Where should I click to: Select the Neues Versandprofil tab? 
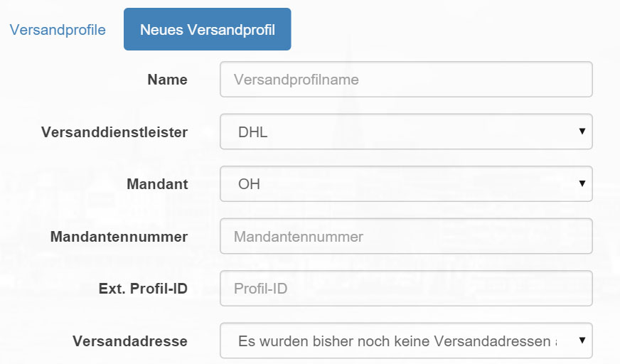pyautogui.click(x=207, y=29)
